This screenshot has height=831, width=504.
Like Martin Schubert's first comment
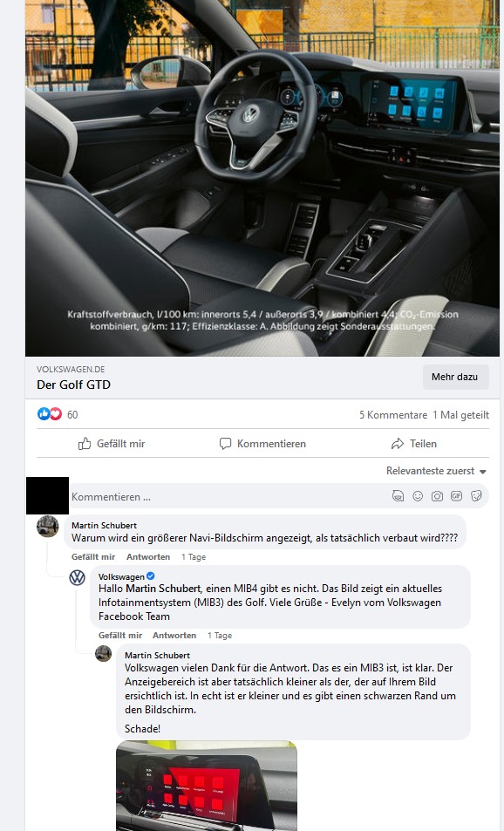coord(93,556)
